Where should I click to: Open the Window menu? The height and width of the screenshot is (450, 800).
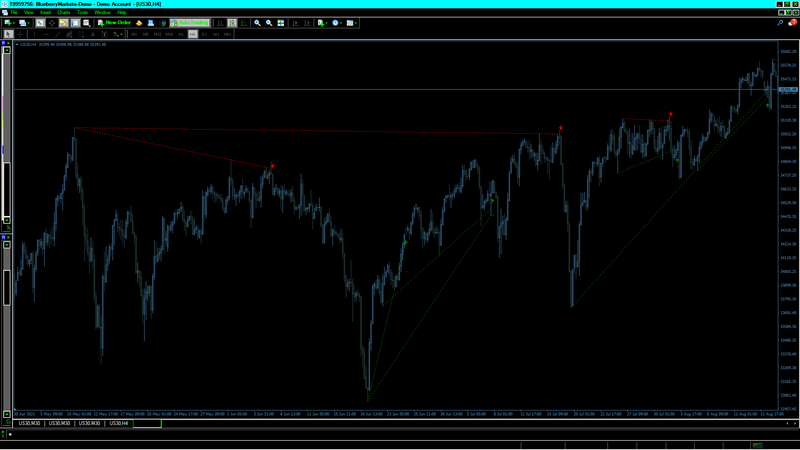point(102,12)
